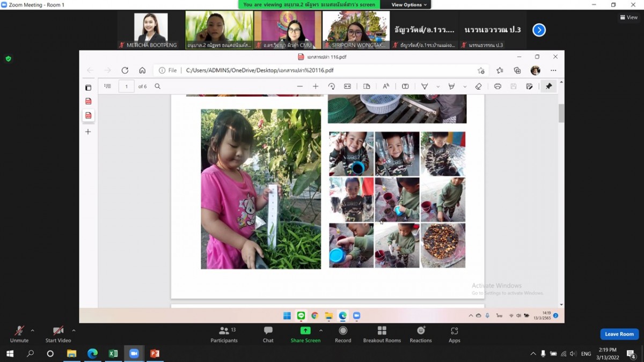Expand share options arrow beside Share Screen
Image resolution: width=644 pixels, height=362 pixels.
coord(321,330)
